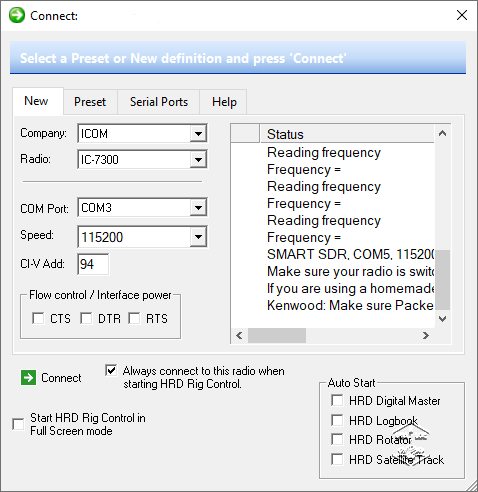This screenshot has height=492, width=478.
Task: Enable the RTS checkbox
Action: pyautogui.click(x=134, y=318)
